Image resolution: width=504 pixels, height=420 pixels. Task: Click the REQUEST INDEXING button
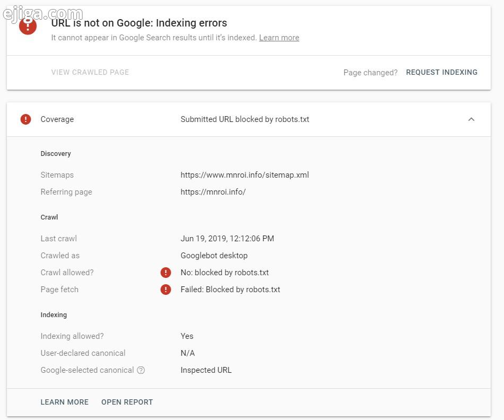point(441,72)
